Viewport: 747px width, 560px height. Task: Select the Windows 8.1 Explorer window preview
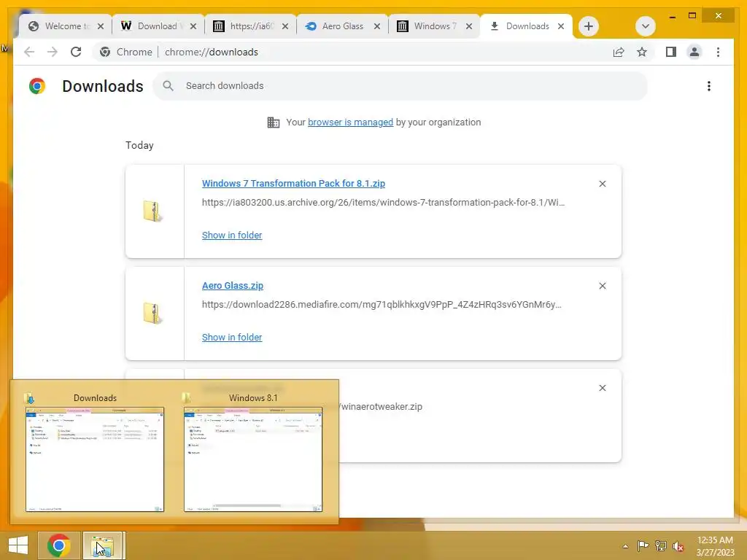tap(253, 459)
